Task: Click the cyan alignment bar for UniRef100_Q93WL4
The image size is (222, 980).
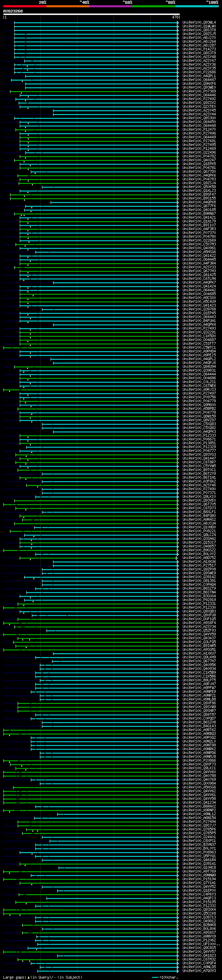Action: click(x=96, y=23)
